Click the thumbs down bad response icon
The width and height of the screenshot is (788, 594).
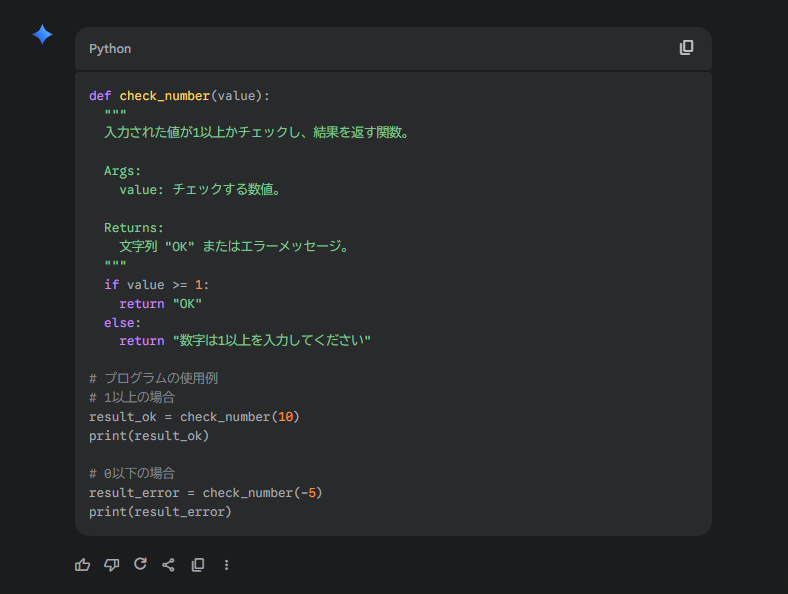tap(112, 565)
